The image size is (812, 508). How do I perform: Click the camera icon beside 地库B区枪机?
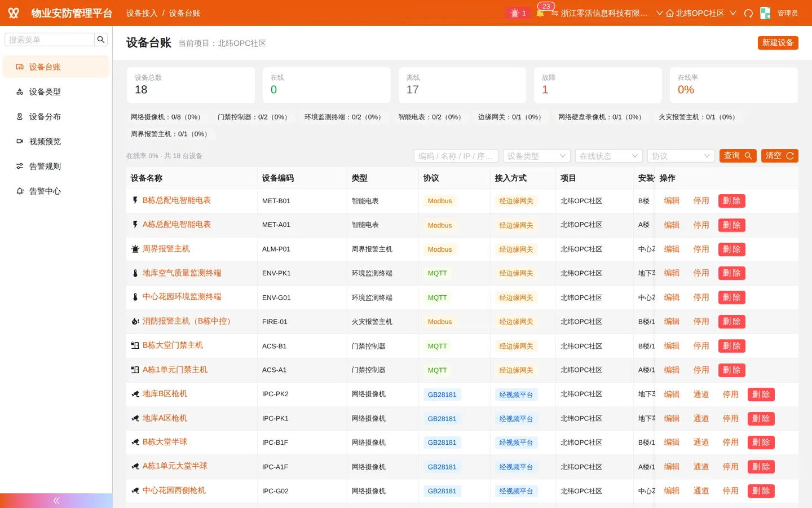point(135,394)
